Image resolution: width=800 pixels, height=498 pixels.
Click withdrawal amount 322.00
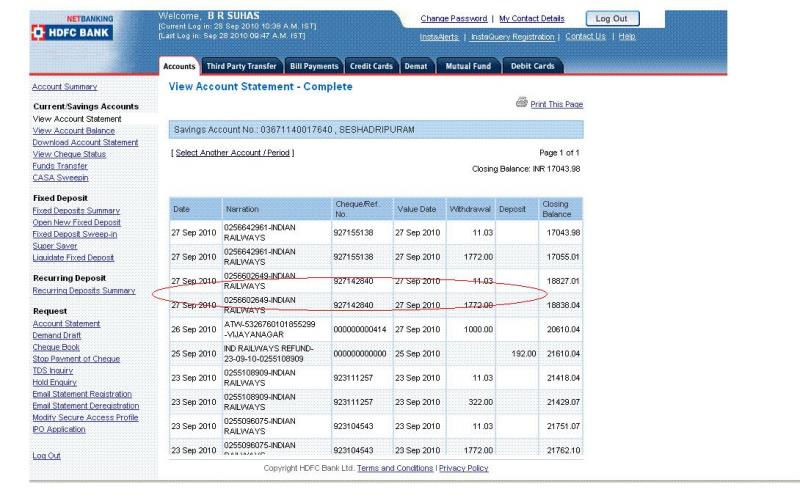click(x=481, y=402)
